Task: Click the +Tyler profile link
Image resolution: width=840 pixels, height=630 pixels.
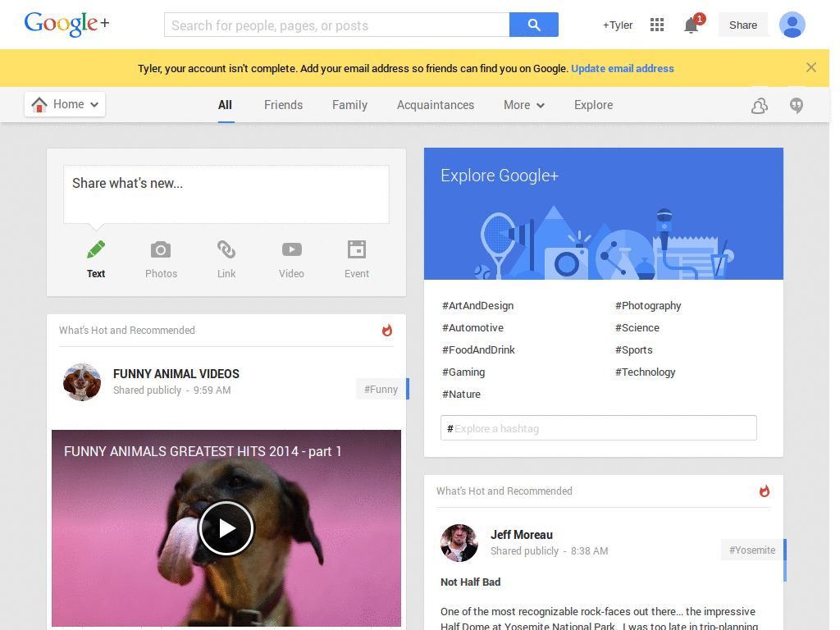Action: tap(618, 25)
